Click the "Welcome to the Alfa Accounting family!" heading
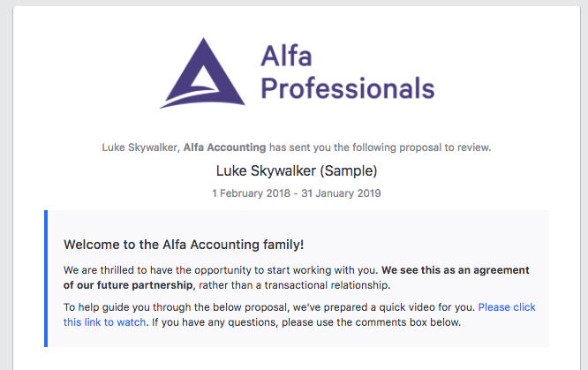588x370 pixels. coord(184,245)
